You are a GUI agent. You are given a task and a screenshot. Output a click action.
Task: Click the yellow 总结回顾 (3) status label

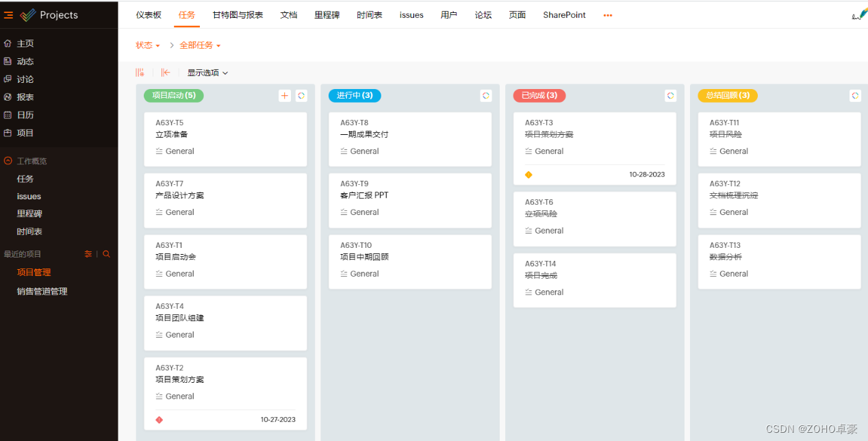(728, 95)
